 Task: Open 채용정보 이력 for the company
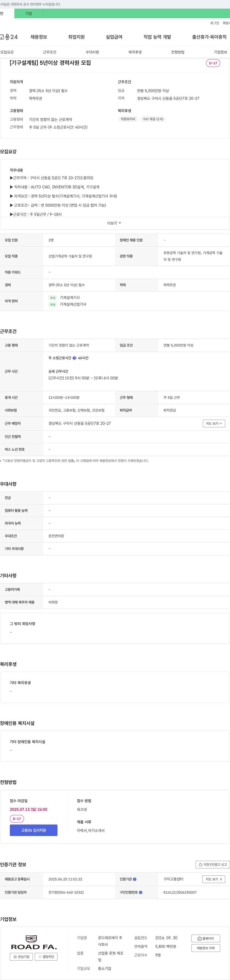tap(206, 948)
